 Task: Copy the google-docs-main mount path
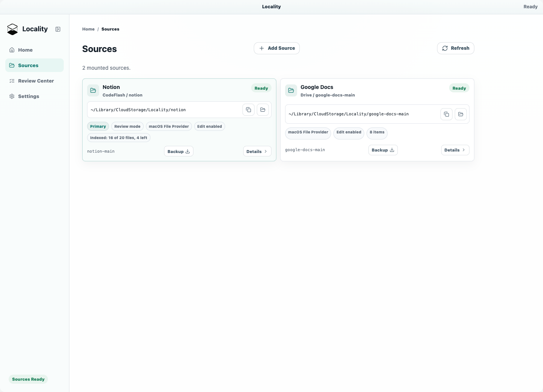[446, 114]
